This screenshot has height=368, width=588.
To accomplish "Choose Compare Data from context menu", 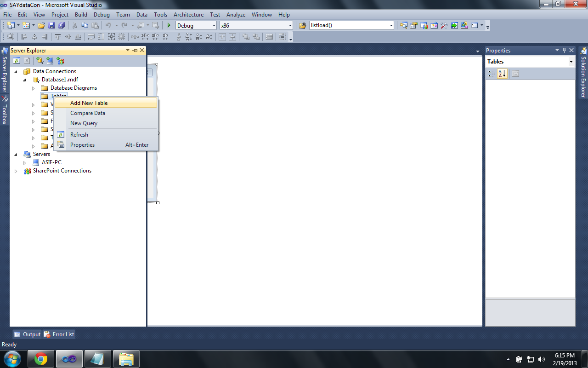I will [106, 113].
